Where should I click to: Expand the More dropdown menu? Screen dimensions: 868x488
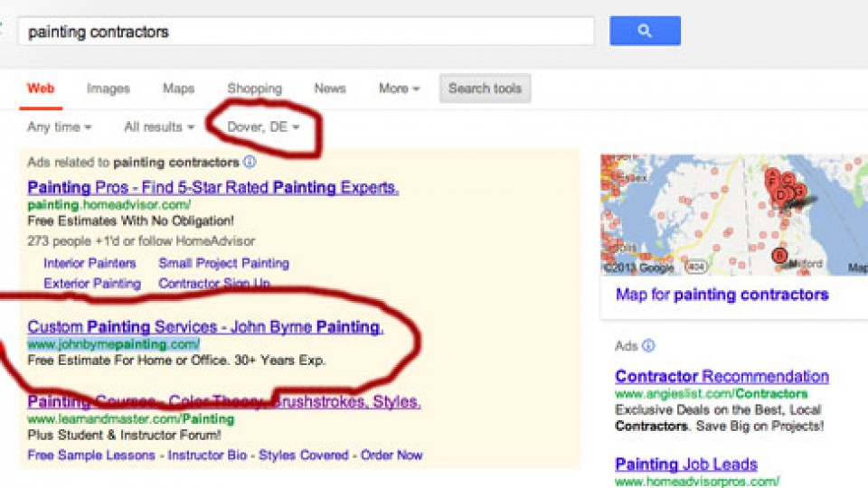(399, 88)
